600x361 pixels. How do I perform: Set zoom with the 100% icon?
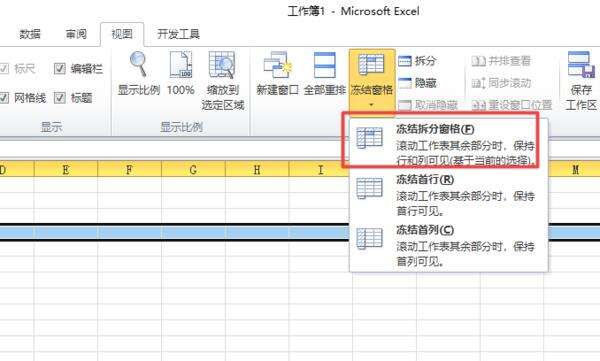pyautogui.click(x=181, y=64)
